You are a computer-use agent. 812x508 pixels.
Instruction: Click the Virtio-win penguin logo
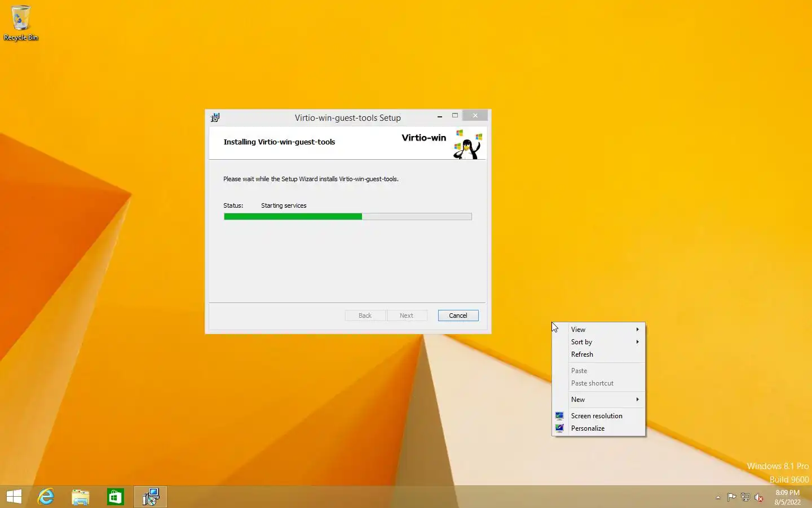(468, 144)
